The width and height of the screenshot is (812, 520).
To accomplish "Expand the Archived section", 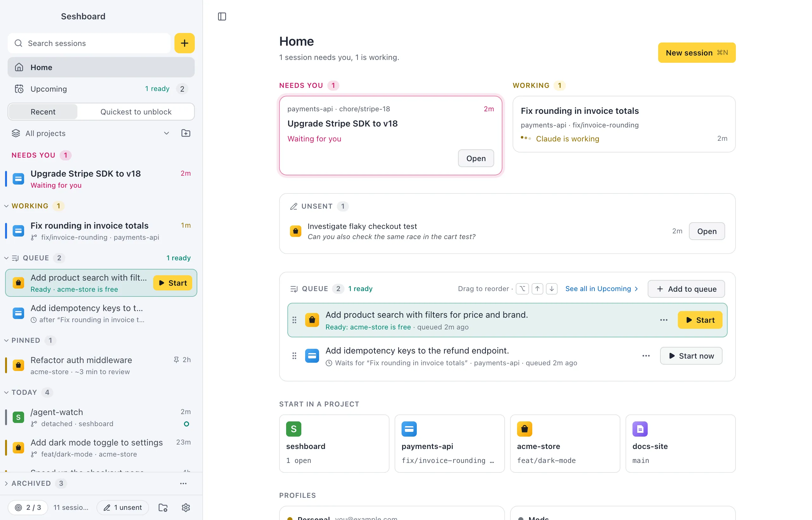I will [x=6, y=483].
